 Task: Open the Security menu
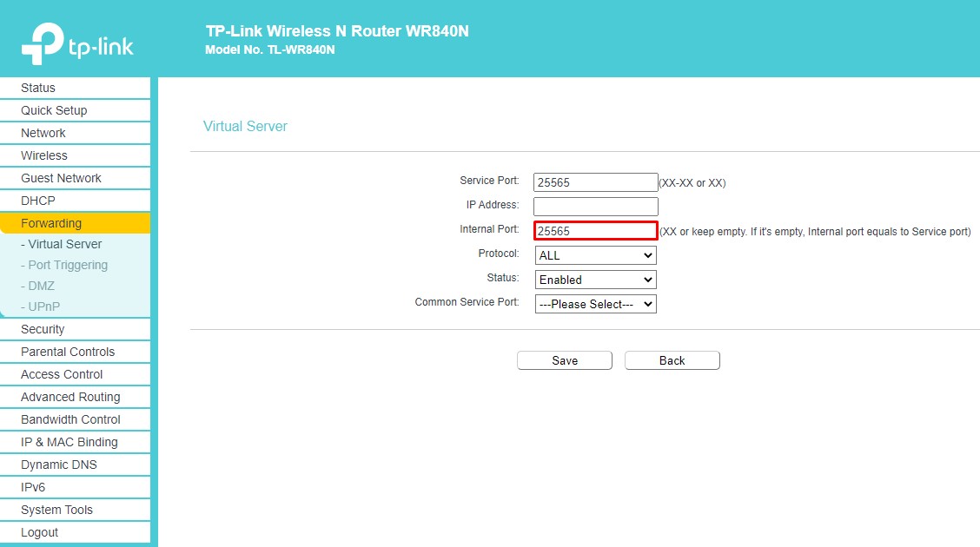75,329
